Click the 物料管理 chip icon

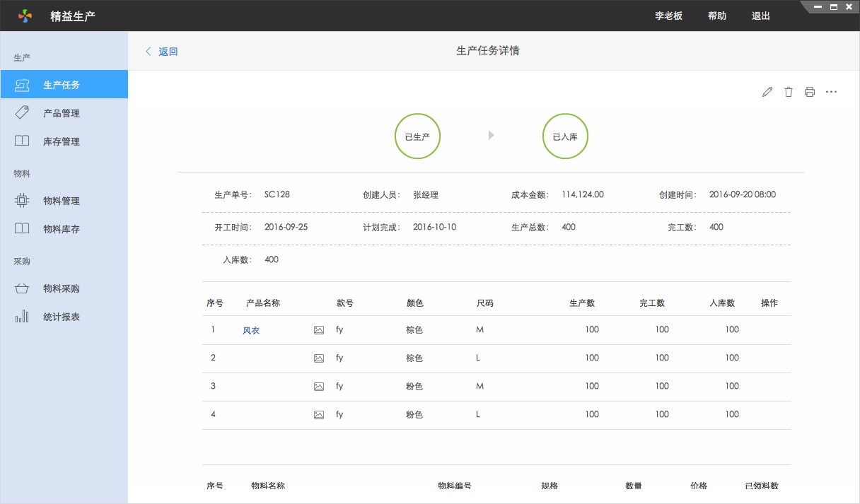[x=22, y=201]
